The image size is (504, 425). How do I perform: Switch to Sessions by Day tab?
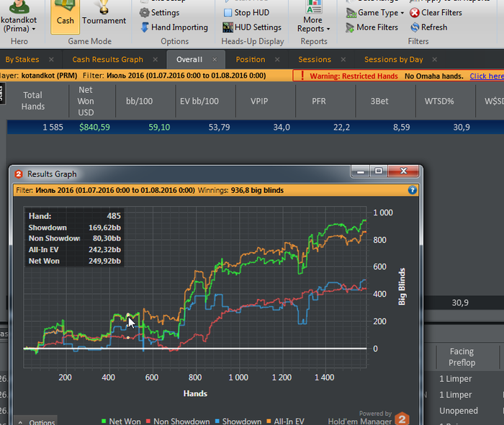point(393,60)
